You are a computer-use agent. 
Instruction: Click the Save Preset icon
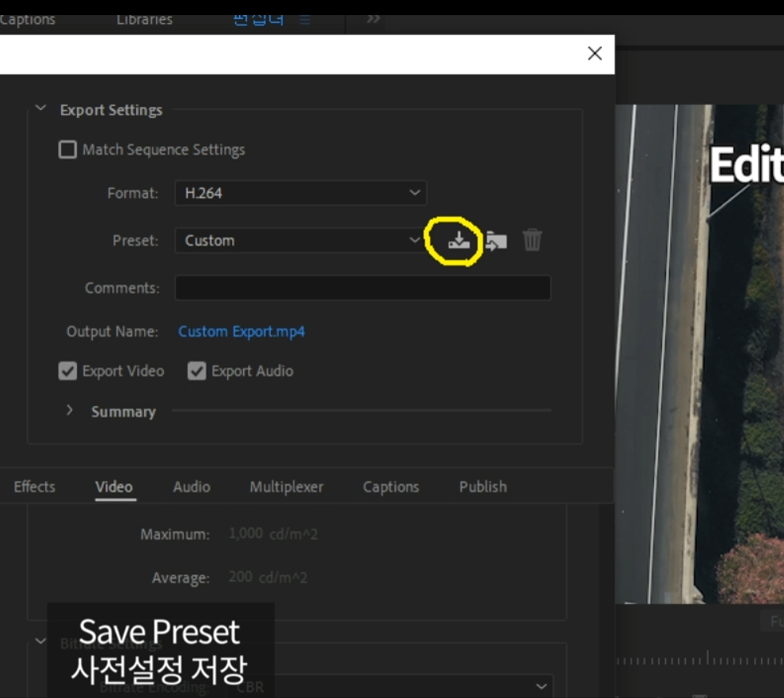[459, 241]
